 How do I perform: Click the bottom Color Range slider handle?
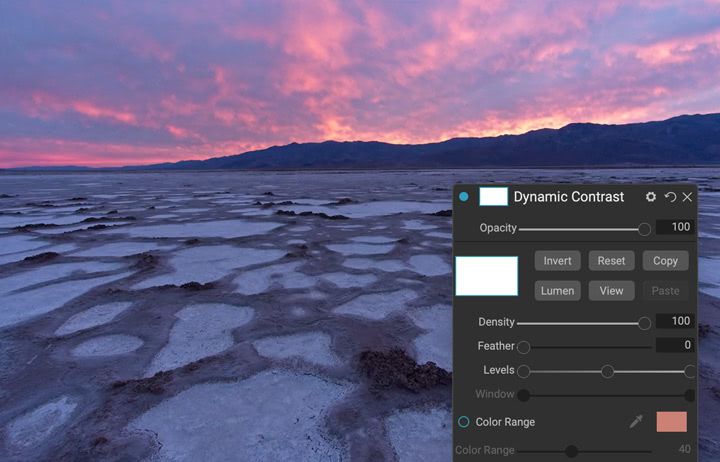pos(572,451)
